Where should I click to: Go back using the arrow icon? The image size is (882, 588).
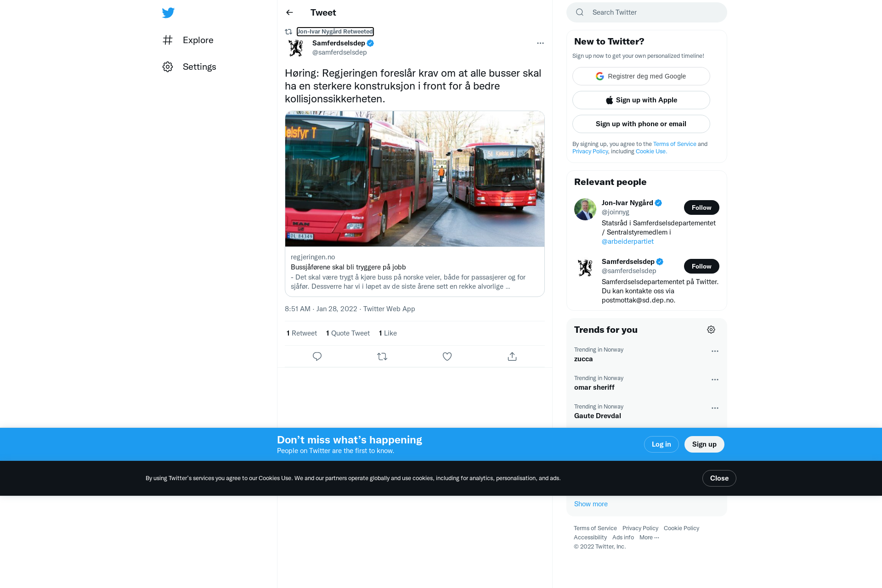pos(289,12)
